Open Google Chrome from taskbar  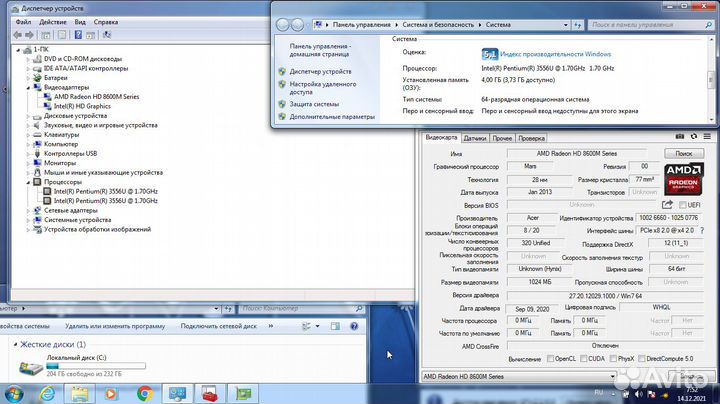[x=145, y=394]
